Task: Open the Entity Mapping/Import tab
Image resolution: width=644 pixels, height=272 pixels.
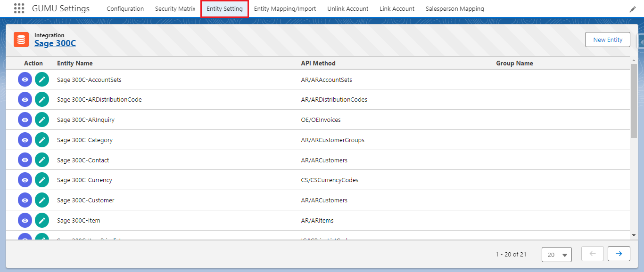Action: pyautogui.click(x=285, y=9)
